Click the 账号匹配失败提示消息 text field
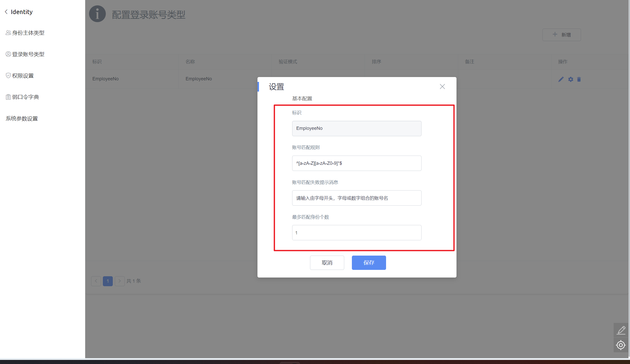Screen dimensions: 630x364 (x=356, y=198)
